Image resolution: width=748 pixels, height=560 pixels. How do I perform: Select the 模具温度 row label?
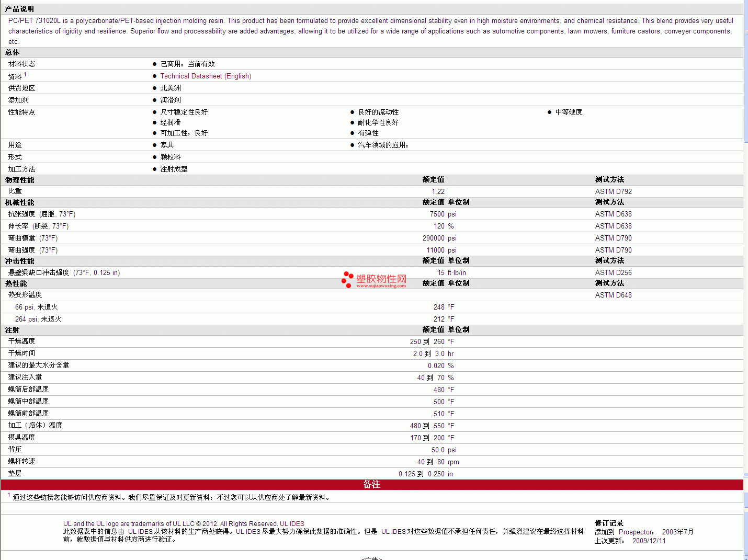(21, 437)
